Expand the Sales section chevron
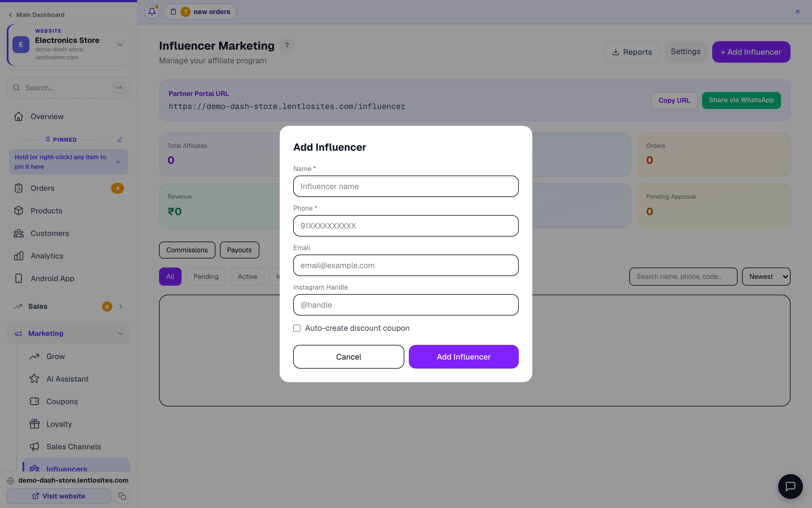 coord(120,306)
